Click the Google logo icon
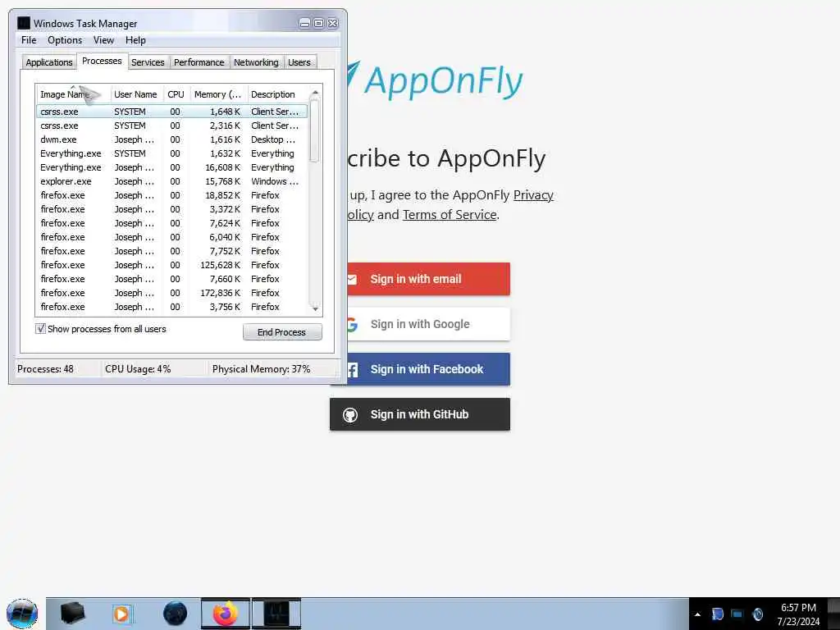This screenshot has height=630, width=840. pyautogui.click(x=352, y=324)
